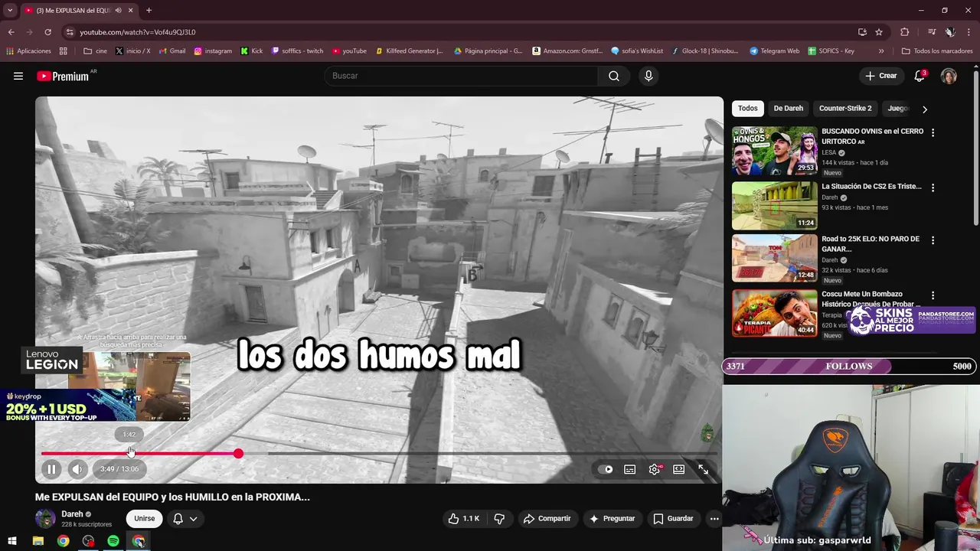Open the Chrome extensions puzzle icon
980x551 pixels.
point(905,32)
